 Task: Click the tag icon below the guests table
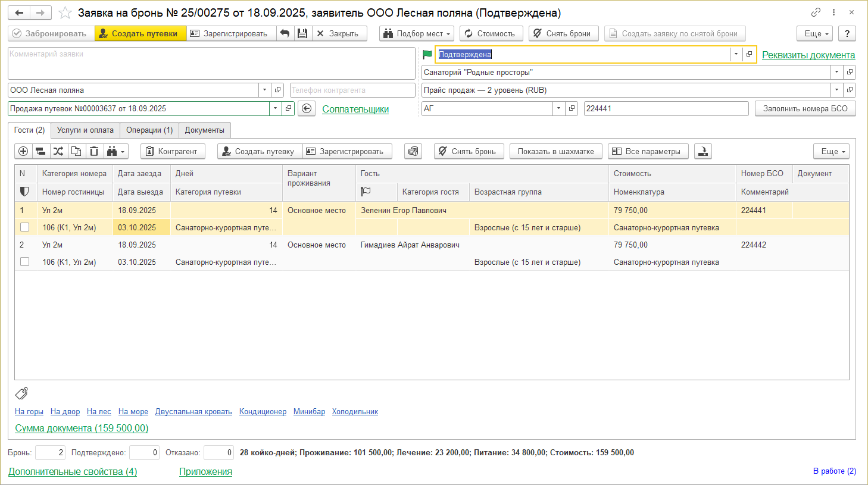21,393
